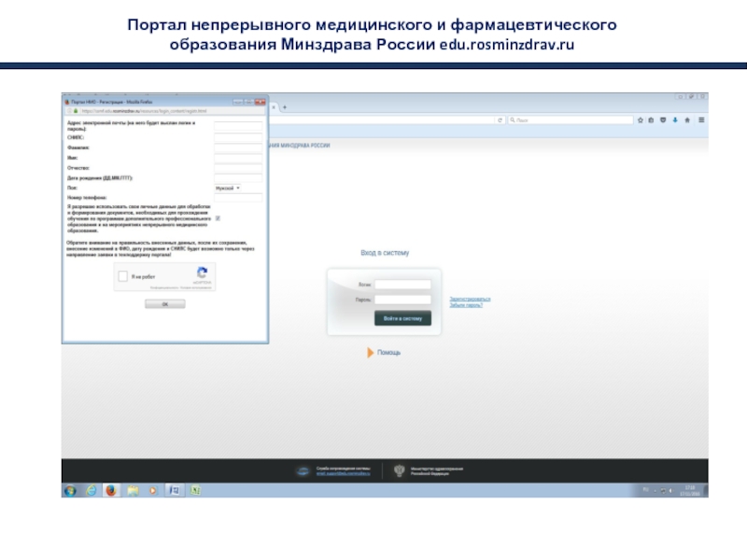Click the Firefox reload page icon

pyautogui.click(x=500, y=120)
